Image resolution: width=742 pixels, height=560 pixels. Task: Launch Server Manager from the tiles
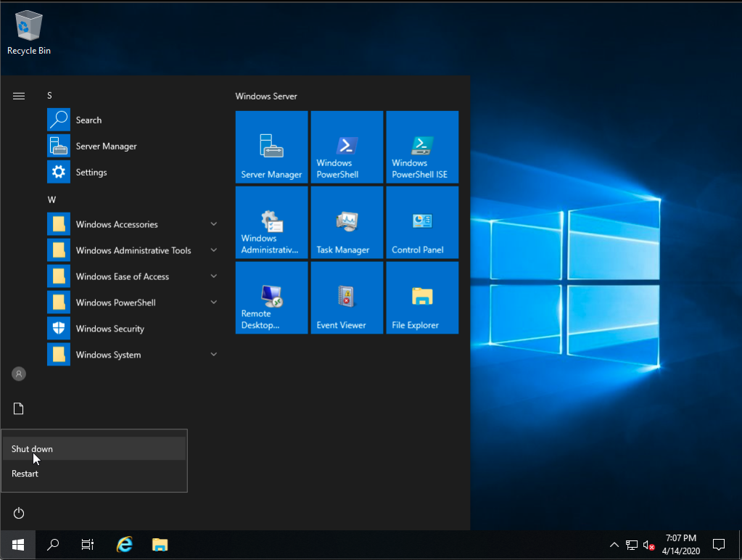click(271, 147)
